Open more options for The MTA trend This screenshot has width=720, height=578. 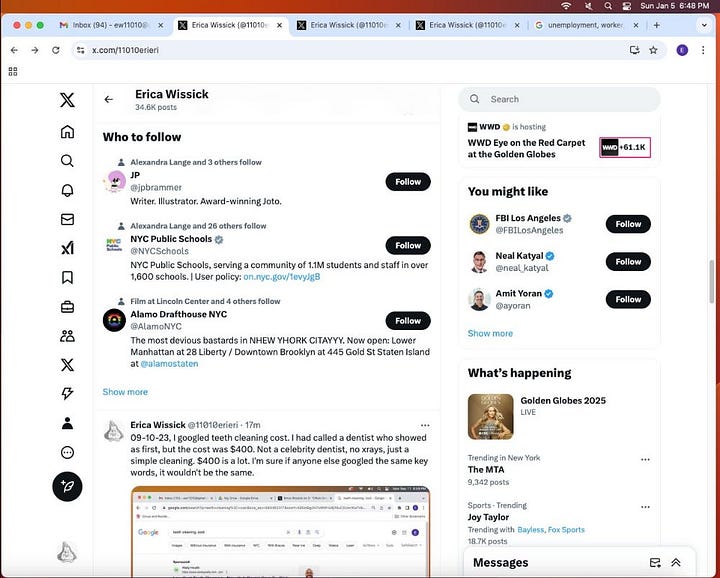(645, 460)
